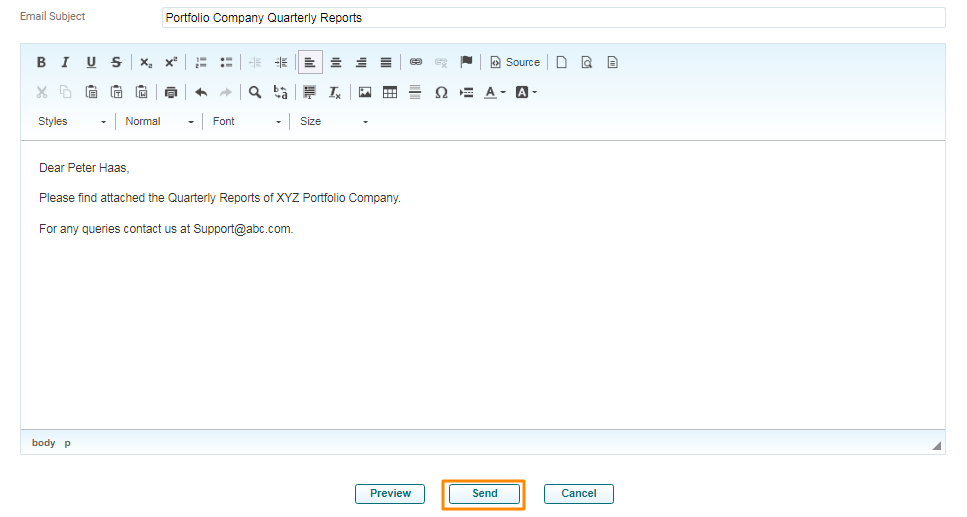The image size is (967, 517).
Task: Click the insert link icon
Action: tap(416, 62)
